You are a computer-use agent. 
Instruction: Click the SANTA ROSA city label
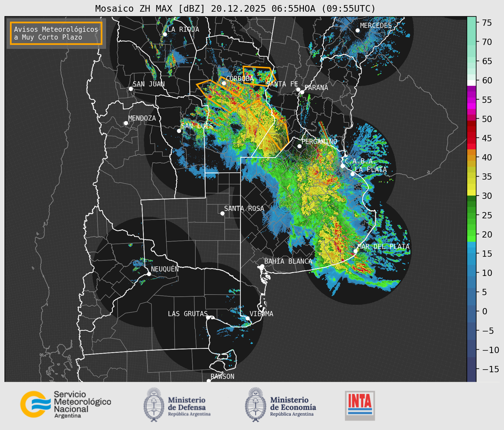[244, 208]
